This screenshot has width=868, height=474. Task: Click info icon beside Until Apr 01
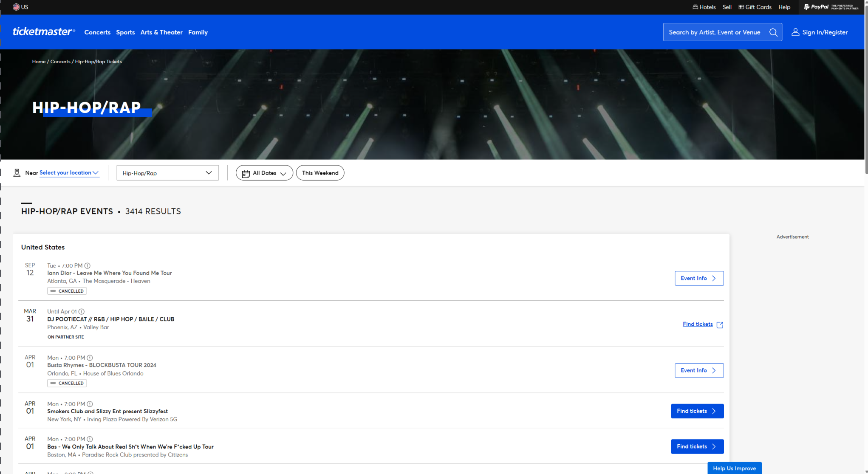coord(82,311)
